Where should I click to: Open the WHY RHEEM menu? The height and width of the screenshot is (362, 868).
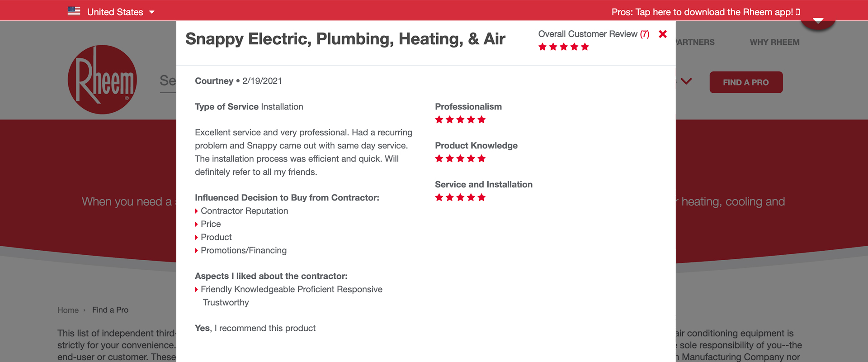[x=774, y=42]
